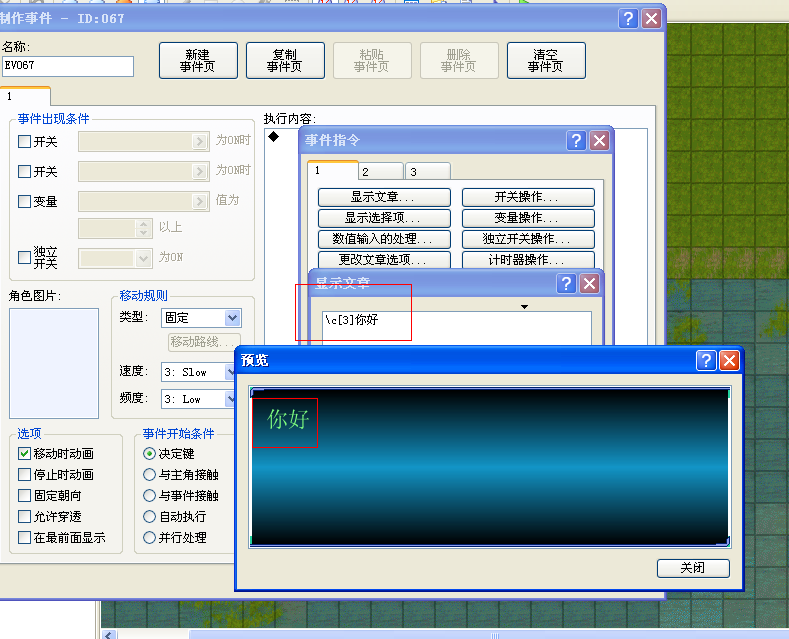Toggle second 开关 condition checkbox
This screenshot has height=639, width=789.
(24, 172)
